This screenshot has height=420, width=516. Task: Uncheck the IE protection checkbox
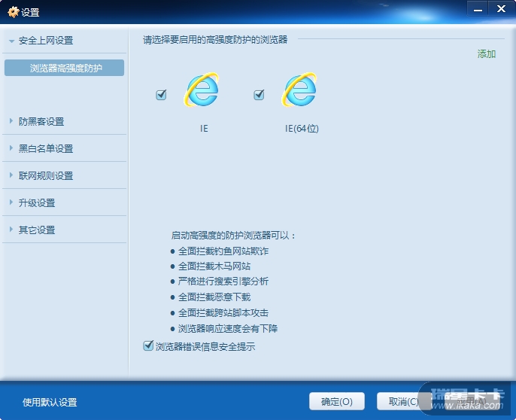[161, 95]
